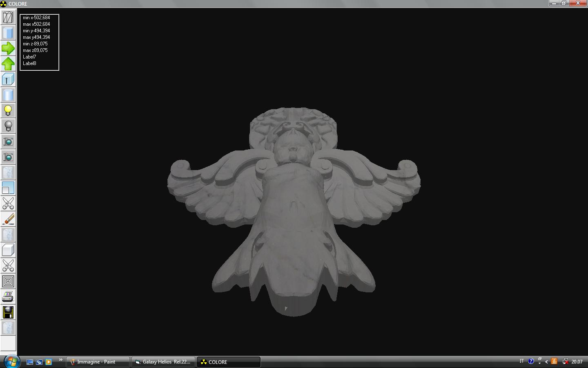588x368 pixels.
Task: Click the 'max y494,394' label
Action: [x=36, y=37]
